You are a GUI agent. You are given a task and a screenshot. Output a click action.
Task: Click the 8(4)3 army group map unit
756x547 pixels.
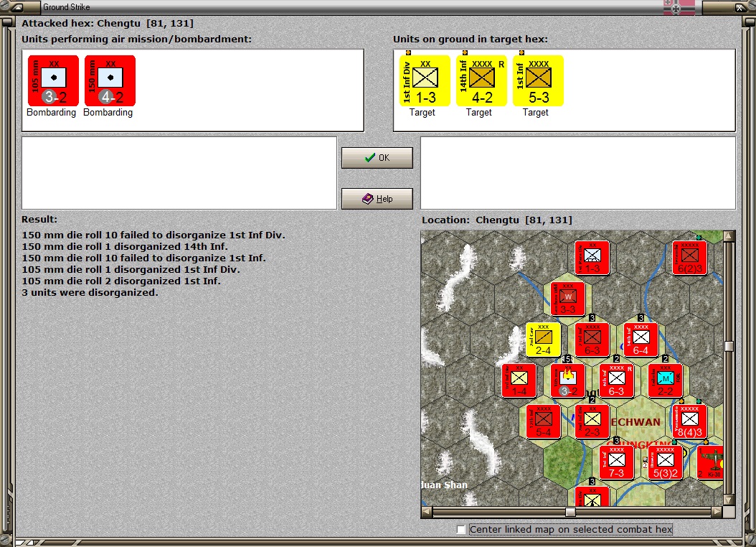689,421
